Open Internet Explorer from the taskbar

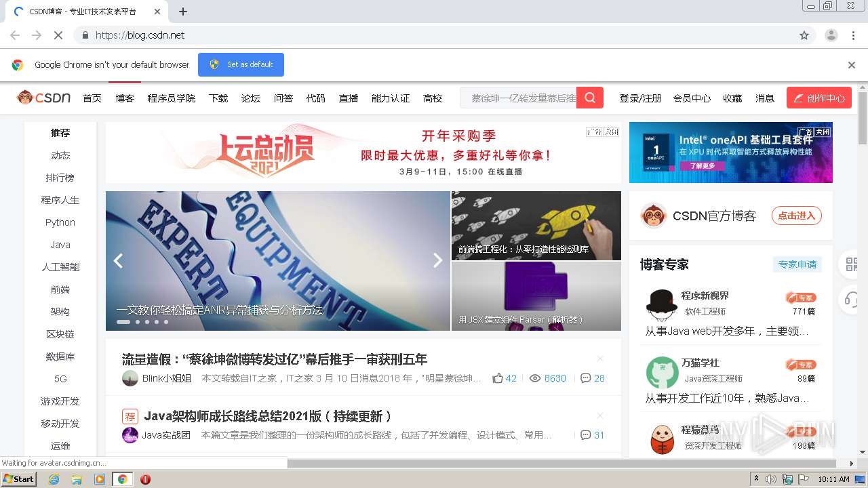54,479
